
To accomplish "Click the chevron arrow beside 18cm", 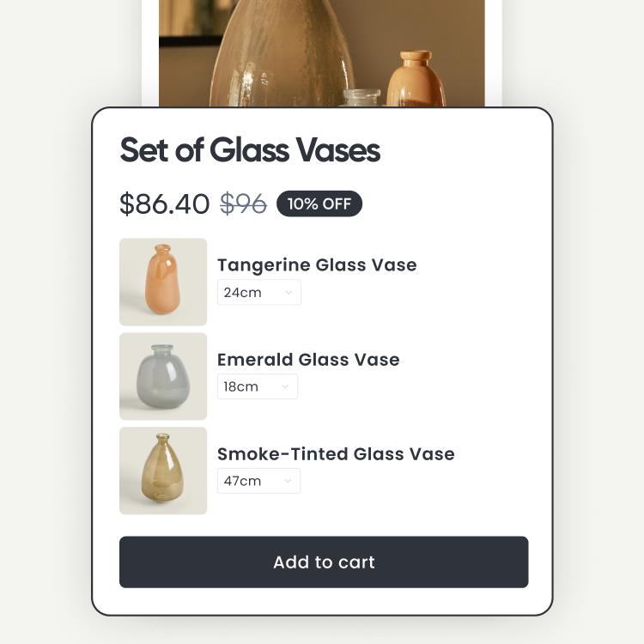I will click(x=285, y=387).
